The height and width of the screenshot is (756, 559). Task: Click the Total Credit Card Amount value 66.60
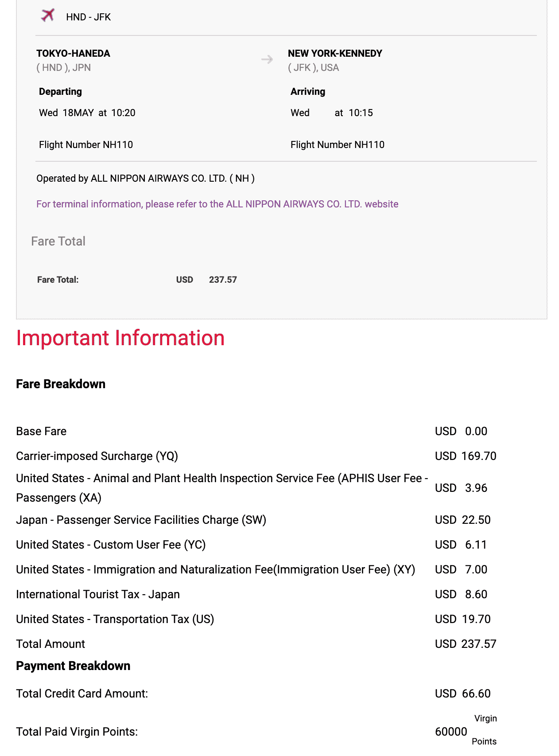[476, 694]
